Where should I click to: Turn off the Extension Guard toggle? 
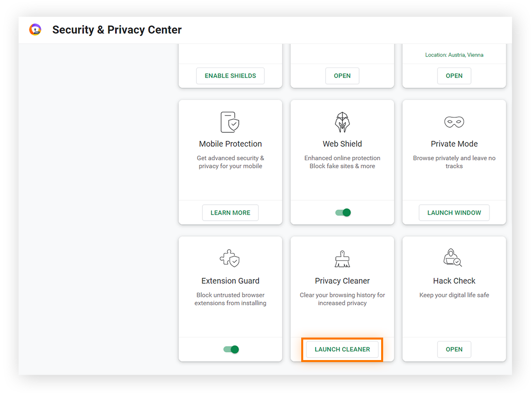pyautogui.click(x=231, y=350)
